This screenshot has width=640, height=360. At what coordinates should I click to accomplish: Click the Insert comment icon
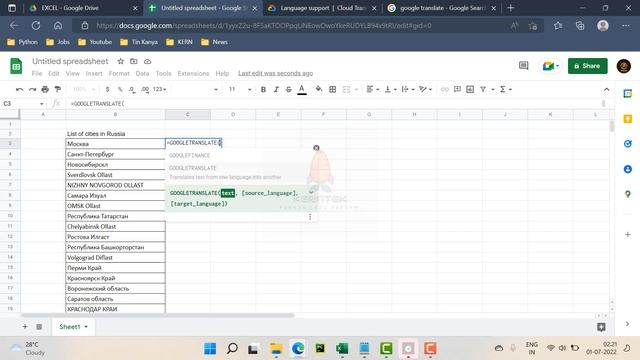click(457, 89)
